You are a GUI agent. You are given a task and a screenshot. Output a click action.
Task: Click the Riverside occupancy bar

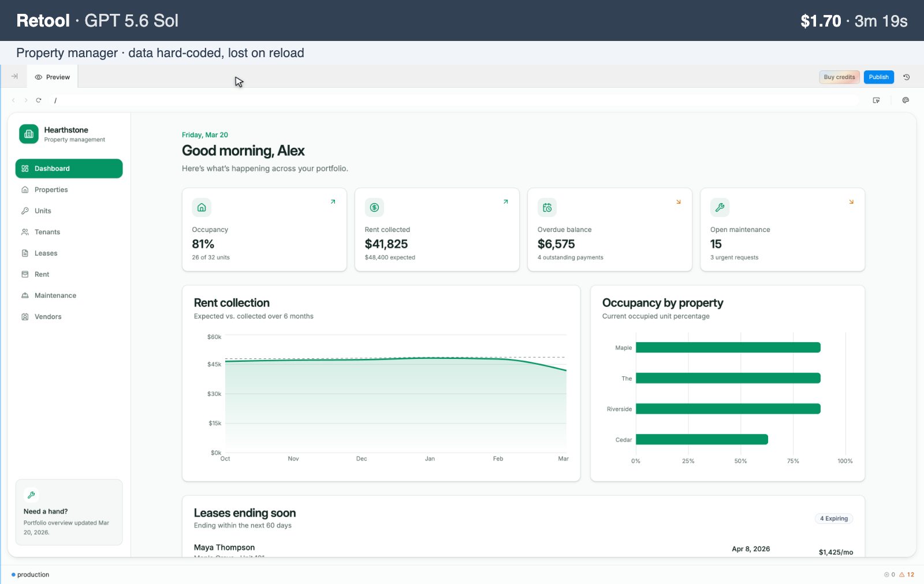pyautogui.click(x=728, y=409)
